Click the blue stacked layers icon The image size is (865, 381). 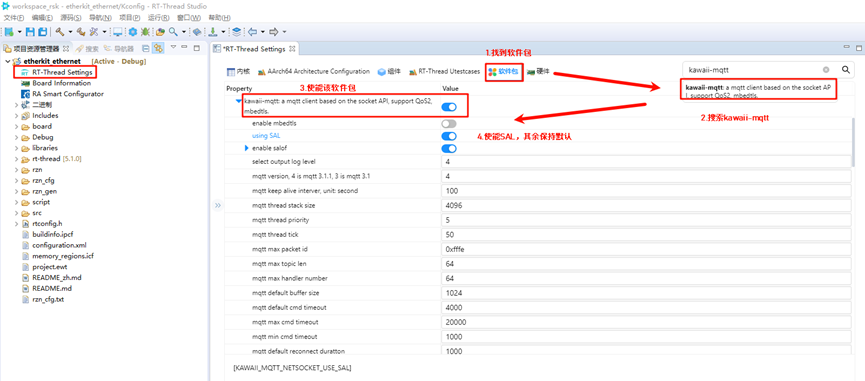pos(236,32)
